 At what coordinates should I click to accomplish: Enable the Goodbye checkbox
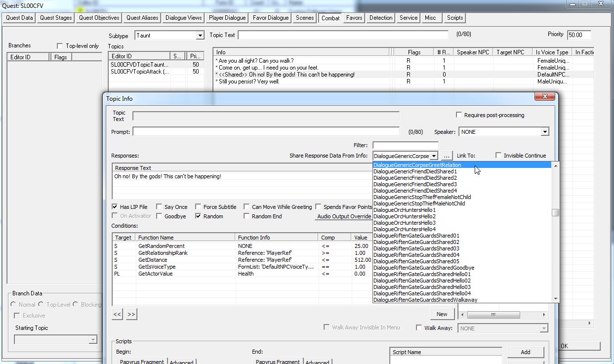click(x=160, y=216)
